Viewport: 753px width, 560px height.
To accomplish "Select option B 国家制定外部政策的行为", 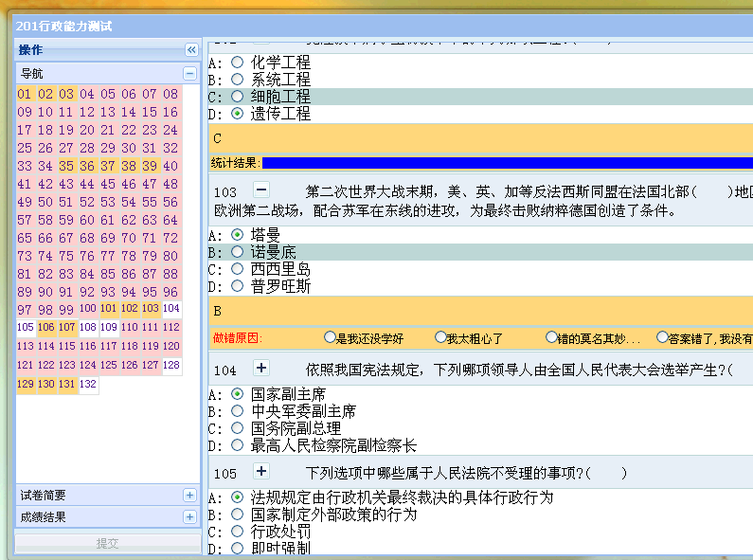I will pyautogui.click(x=237, y=515).
